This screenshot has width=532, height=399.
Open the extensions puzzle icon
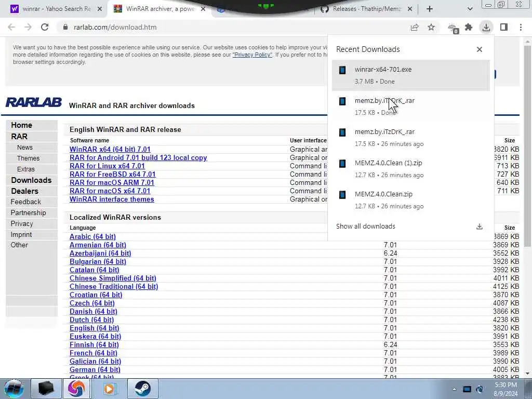(469, 27)
